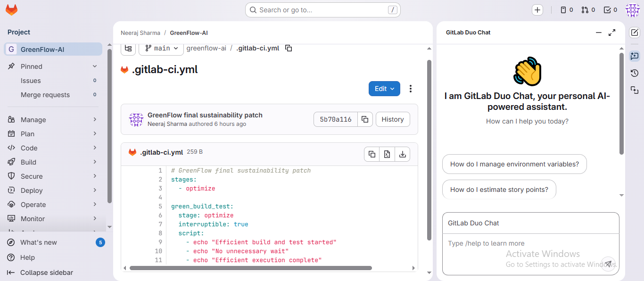Click the '259 B' file size text
The image size is (644, 281).
tap(195, 152)
